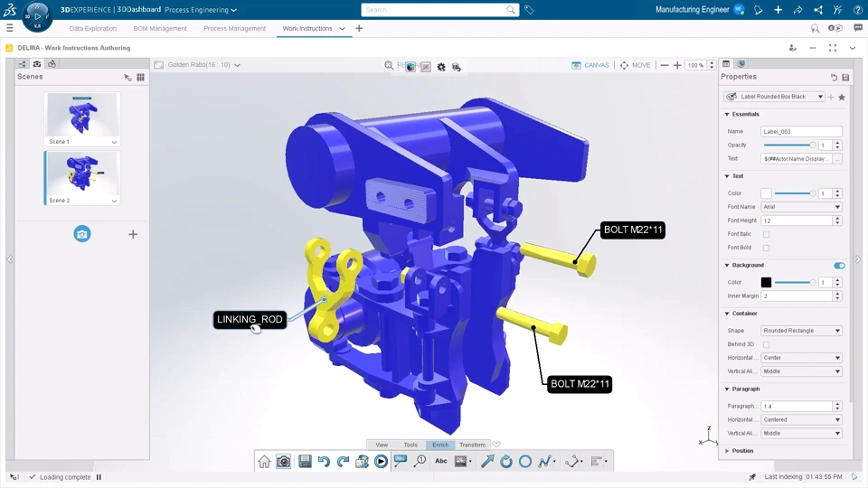Select the Abc text annotation tool
Viewport: 868px width, 488px height.
pos(440,461)
